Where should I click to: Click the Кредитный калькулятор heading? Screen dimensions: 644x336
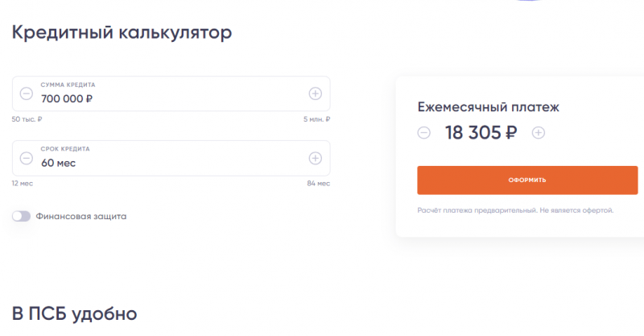(122, 33)
